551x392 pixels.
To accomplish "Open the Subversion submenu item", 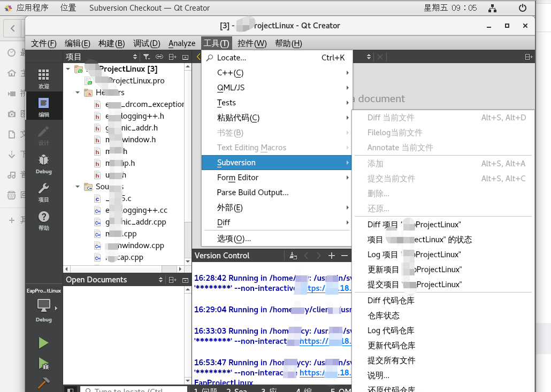I will click(277, 163).
